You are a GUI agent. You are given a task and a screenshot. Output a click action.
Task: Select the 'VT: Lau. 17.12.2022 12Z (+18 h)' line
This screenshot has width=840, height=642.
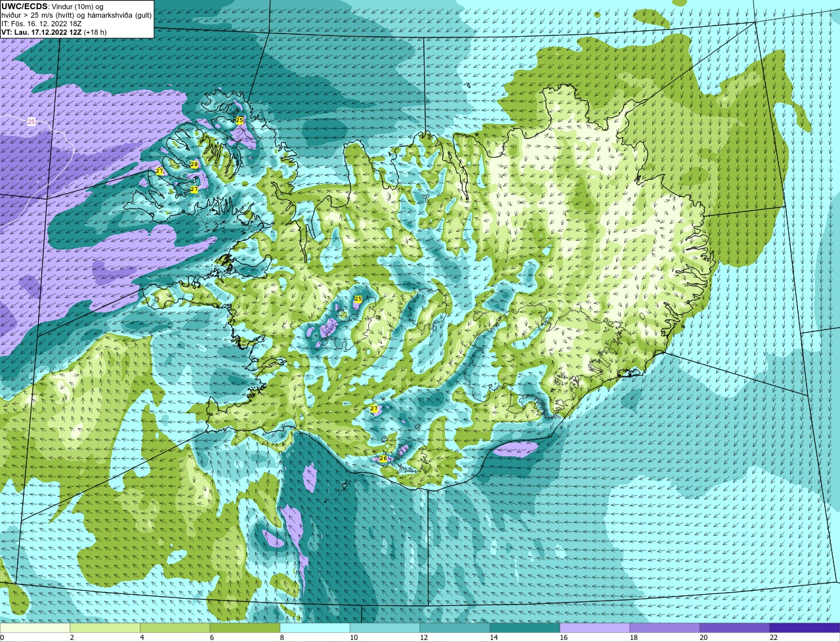click(x=54, y=32)
